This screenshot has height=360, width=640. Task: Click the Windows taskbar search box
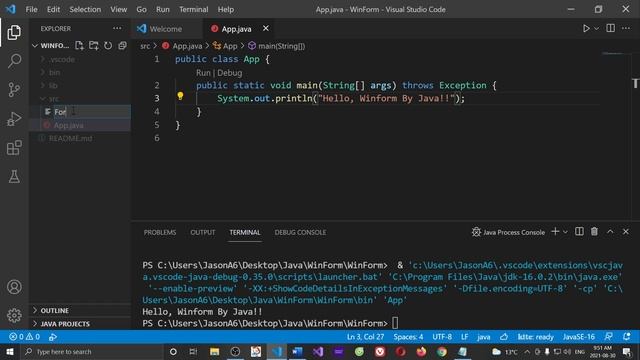(92, 351)
